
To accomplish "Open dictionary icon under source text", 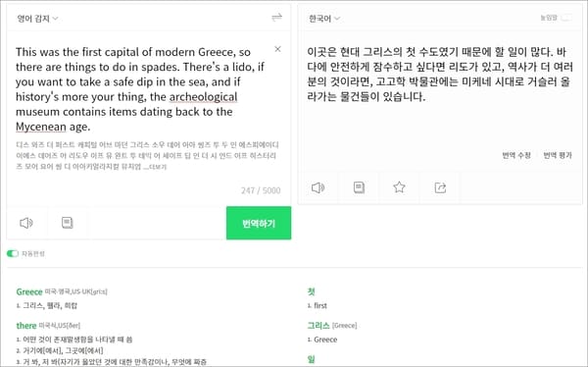I will tap(67, 223).
